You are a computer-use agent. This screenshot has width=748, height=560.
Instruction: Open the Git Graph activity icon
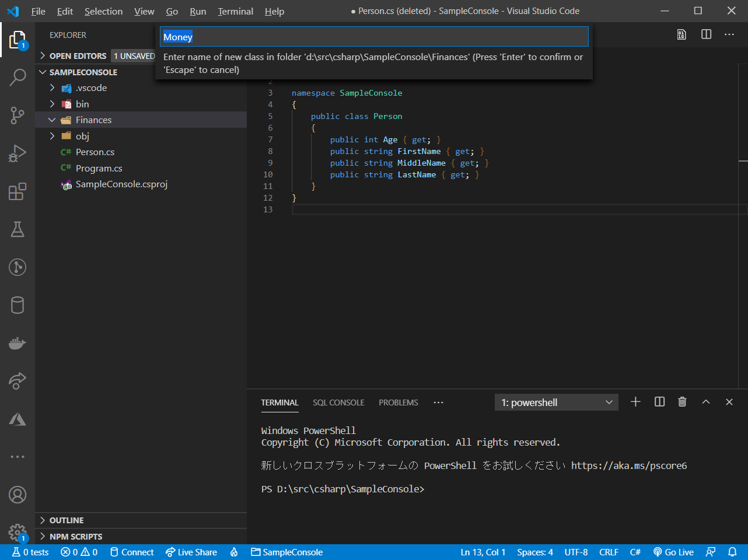point(18,267)
